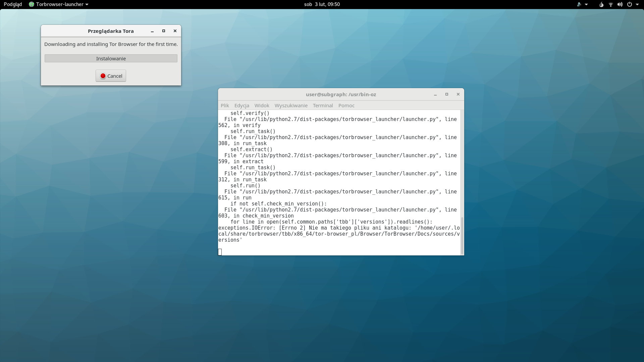
Task: Click the Torbrowser-launcher globe icon
Action: 32,4
